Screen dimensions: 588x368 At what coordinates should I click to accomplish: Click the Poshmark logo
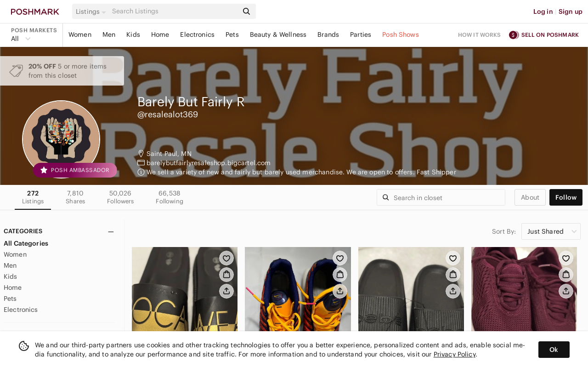tap(35, 11)
